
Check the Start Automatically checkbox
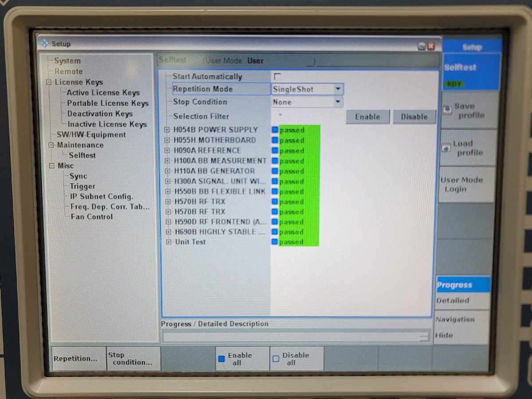pyautogui.click(x=277, y=76)
